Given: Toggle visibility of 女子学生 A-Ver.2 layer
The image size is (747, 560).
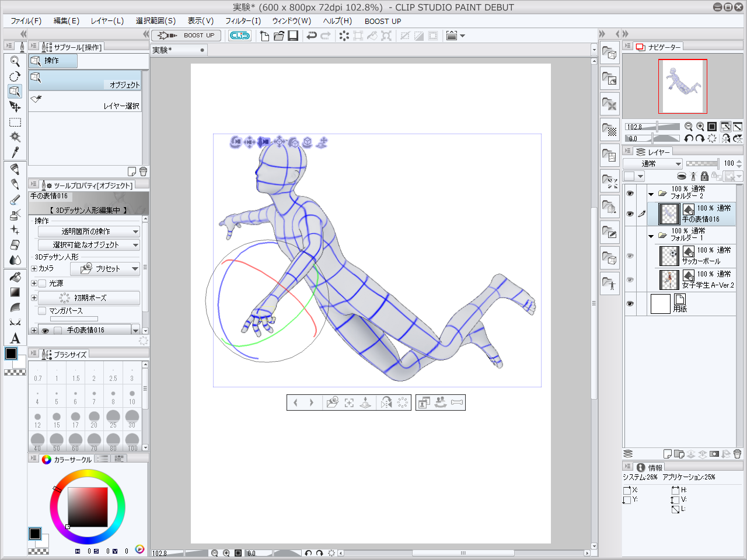Looking at the screenshot, I should (630, 280).
